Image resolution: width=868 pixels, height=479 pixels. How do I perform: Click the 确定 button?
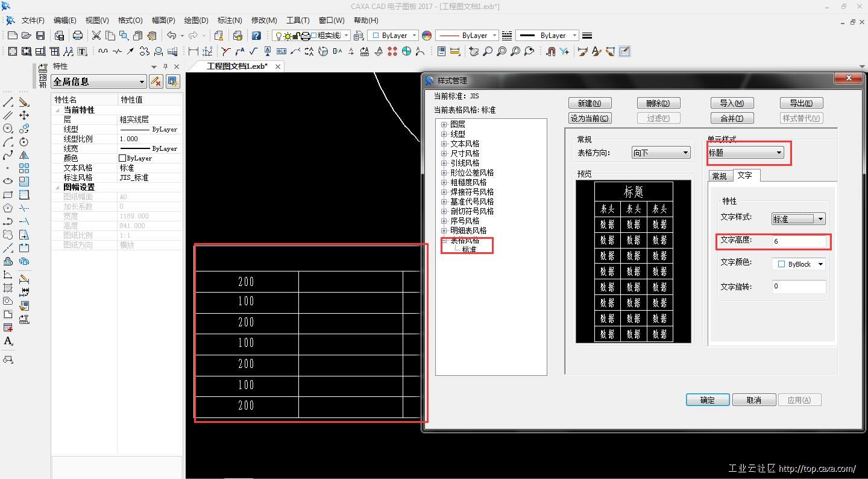click(x=707, y=400)
